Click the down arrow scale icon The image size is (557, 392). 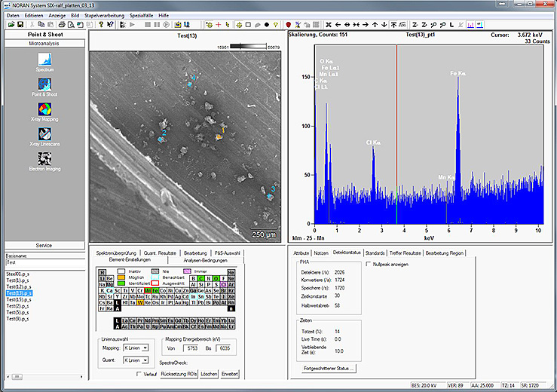[384, 25]
